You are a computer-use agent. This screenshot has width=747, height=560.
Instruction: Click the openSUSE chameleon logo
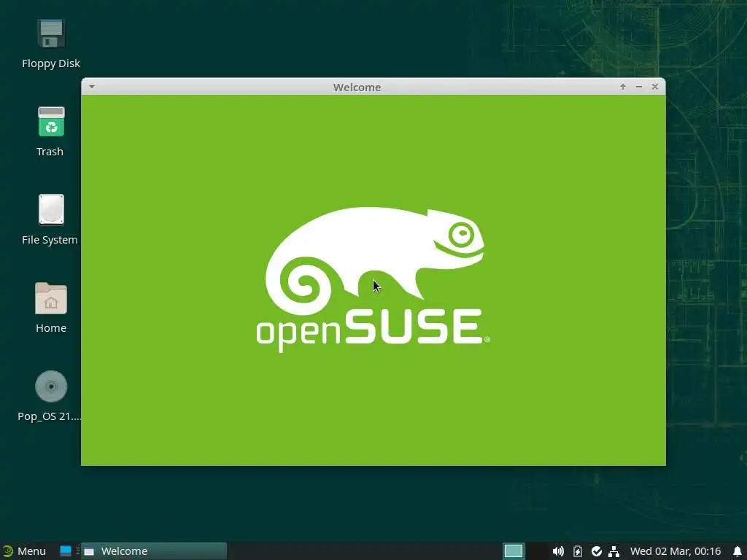point(373,279)
